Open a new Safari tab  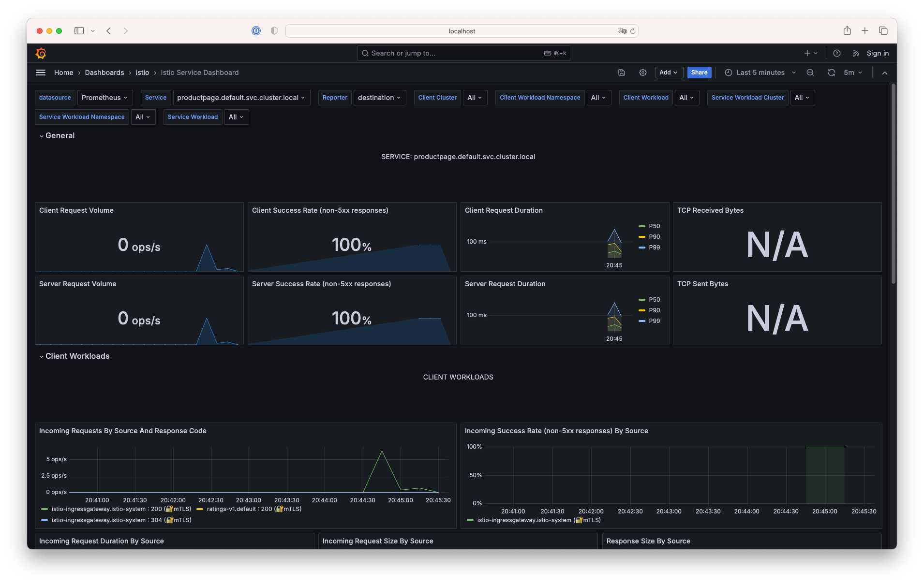click(x=865, y=30)
